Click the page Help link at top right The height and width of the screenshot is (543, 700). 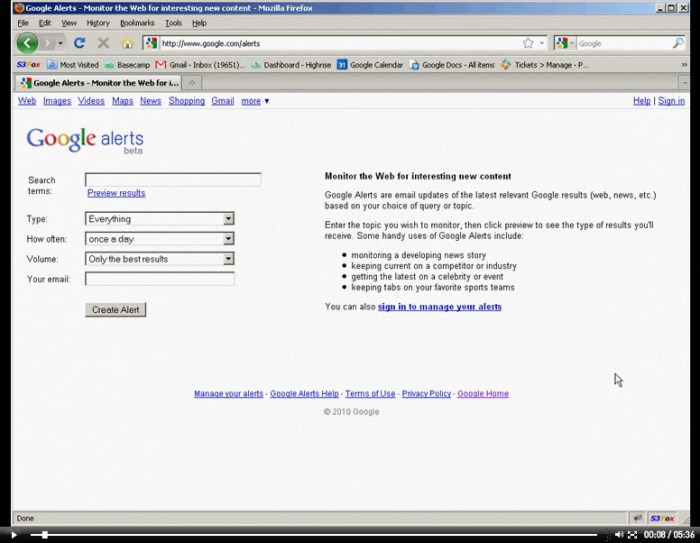642,101
